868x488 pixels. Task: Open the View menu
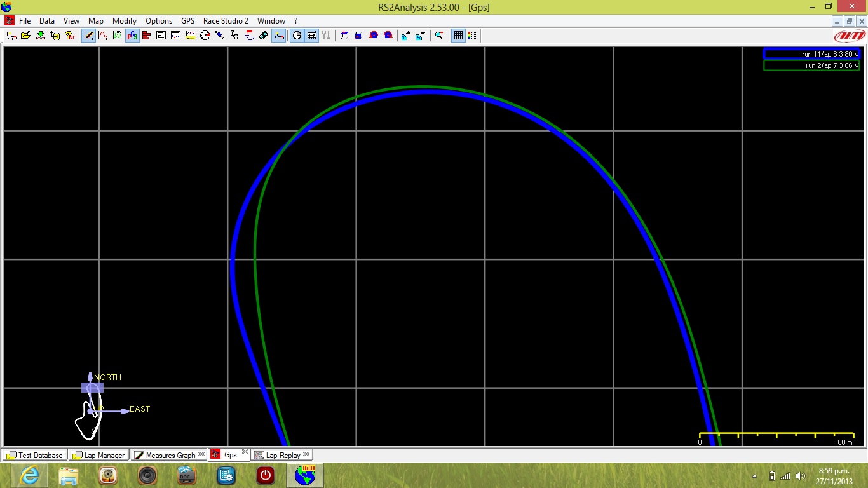pyautogui.click(x=71, y=21)
